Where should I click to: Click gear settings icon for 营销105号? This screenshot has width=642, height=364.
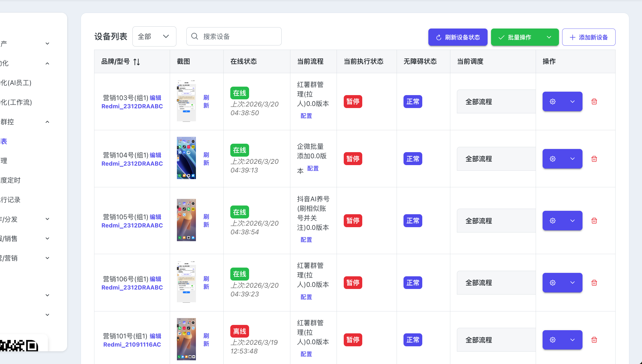point(553,221)
